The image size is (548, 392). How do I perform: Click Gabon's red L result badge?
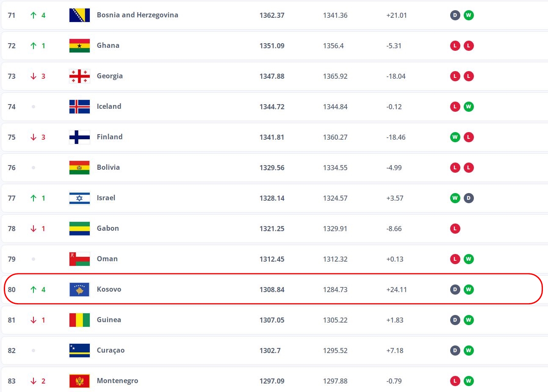[x=455, y=229]
